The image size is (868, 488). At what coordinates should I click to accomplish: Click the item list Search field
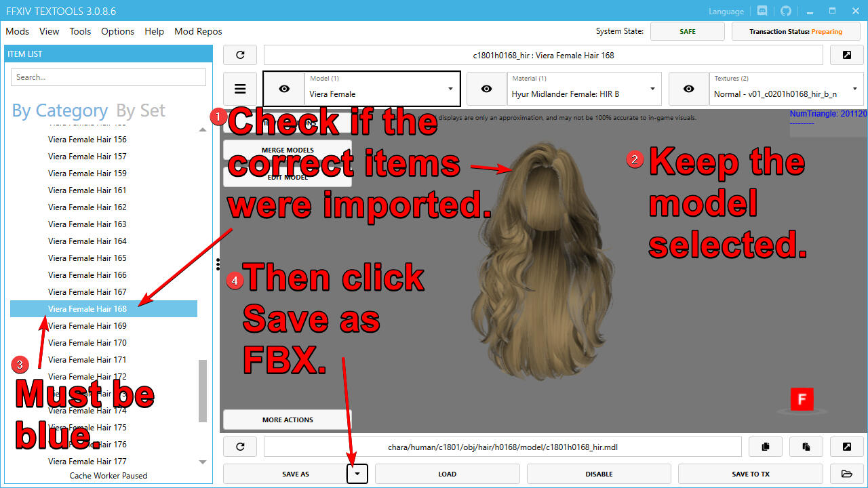point(108,77)
